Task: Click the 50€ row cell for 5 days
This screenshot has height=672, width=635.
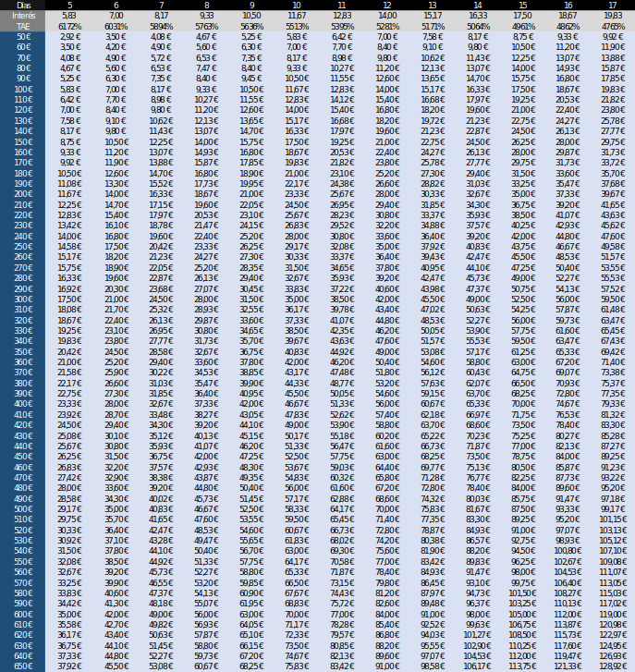Action: pyautogui.click(x=69, y=36)
